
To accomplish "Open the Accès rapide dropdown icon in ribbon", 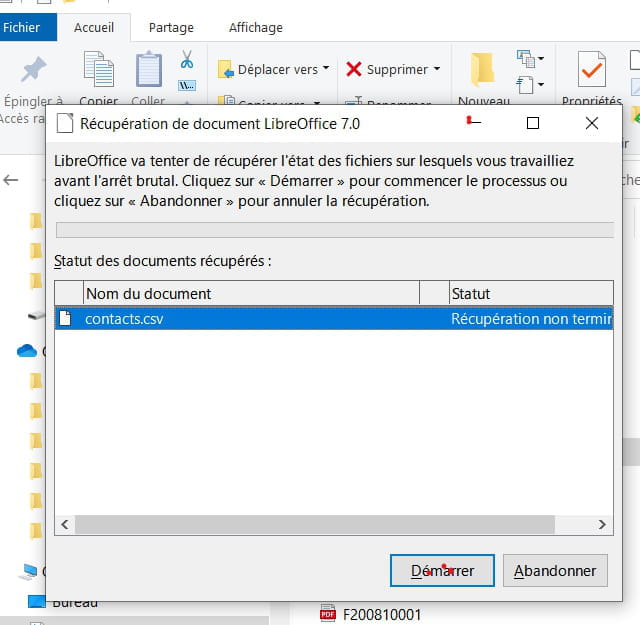I will pyautogui.click(x=530, y=85).
